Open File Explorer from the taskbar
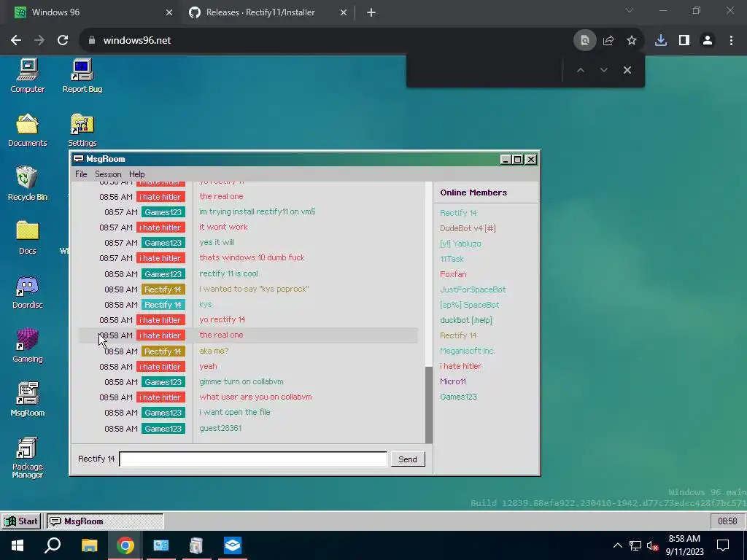Image resolution: width=747 pixels, height=560 pixels. (89, 545)
